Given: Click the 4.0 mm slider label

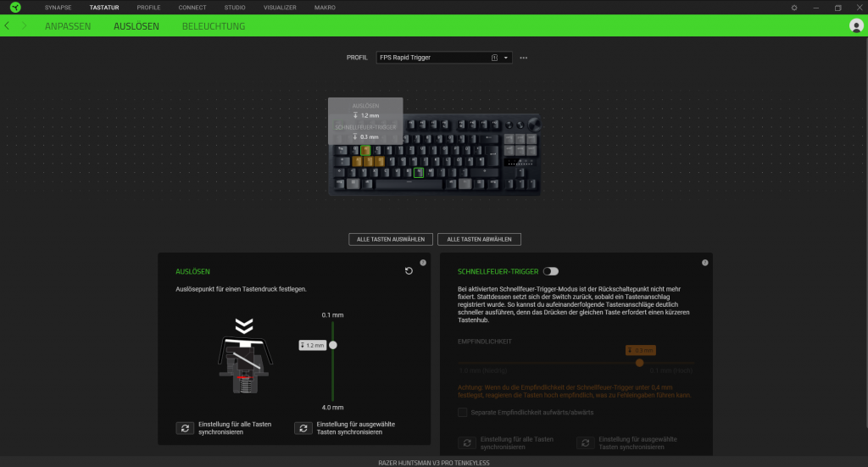Looking at the screenshot, I should tap(332, 407).
